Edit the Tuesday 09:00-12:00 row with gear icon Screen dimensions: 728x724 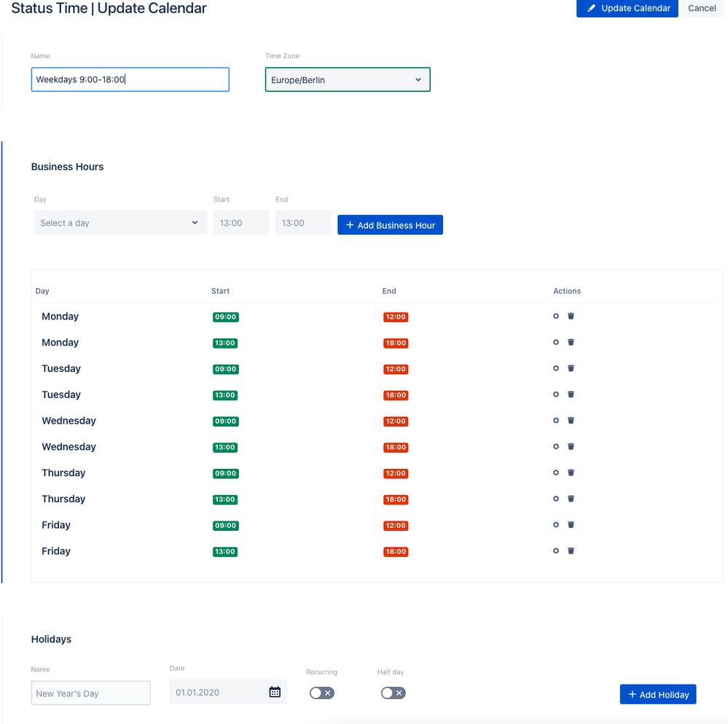[x=556, y=368]
